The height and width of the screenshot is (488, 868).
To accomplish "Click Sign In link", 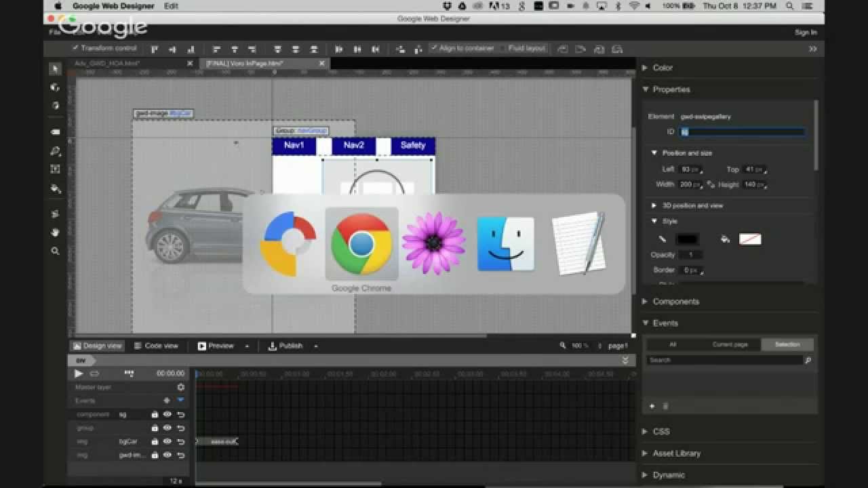I will (805, 33).
